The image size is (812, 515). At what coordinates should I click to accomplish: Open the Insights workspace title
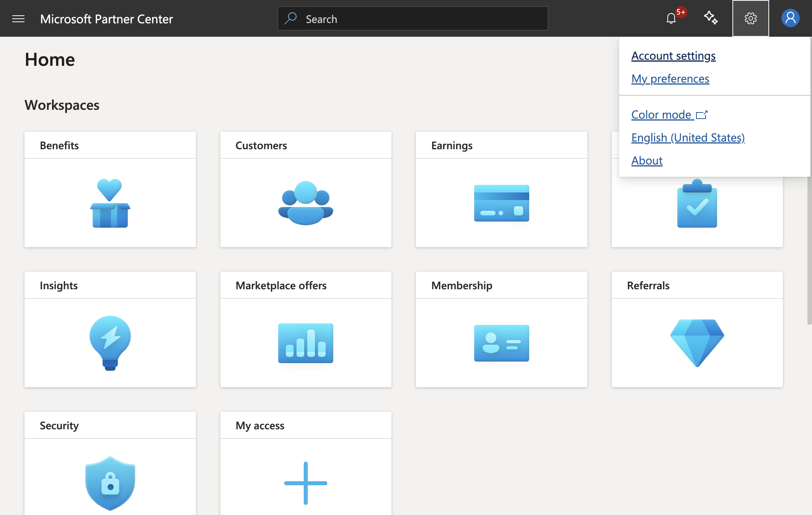[x=59, y=285]
